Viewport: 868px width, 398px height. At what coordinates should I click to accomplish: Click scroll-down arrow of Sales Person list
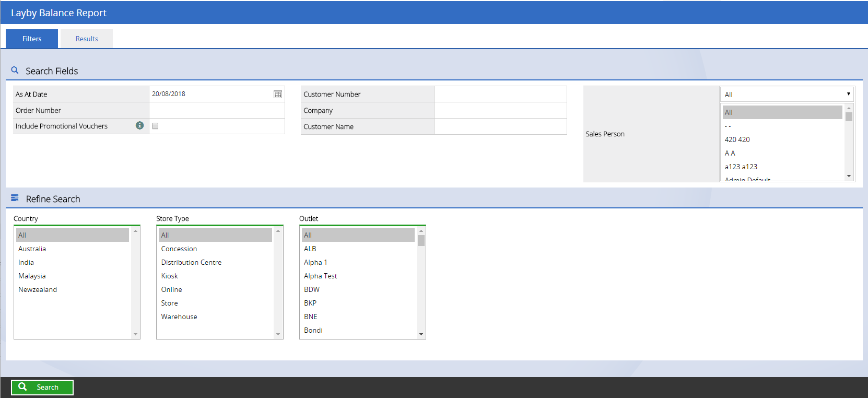click(x=849, y=176)
